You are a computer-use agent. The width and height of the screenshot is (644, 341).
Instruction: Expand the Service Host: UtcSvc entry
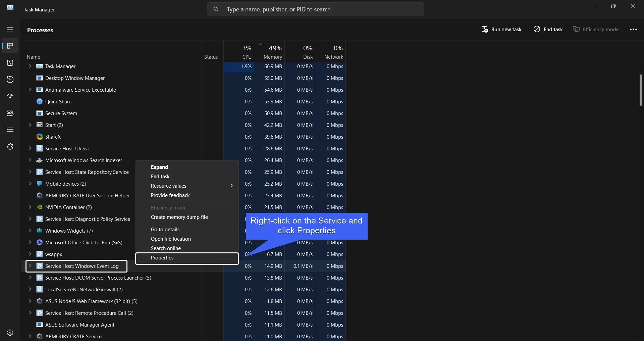click(x=30, y=148)
